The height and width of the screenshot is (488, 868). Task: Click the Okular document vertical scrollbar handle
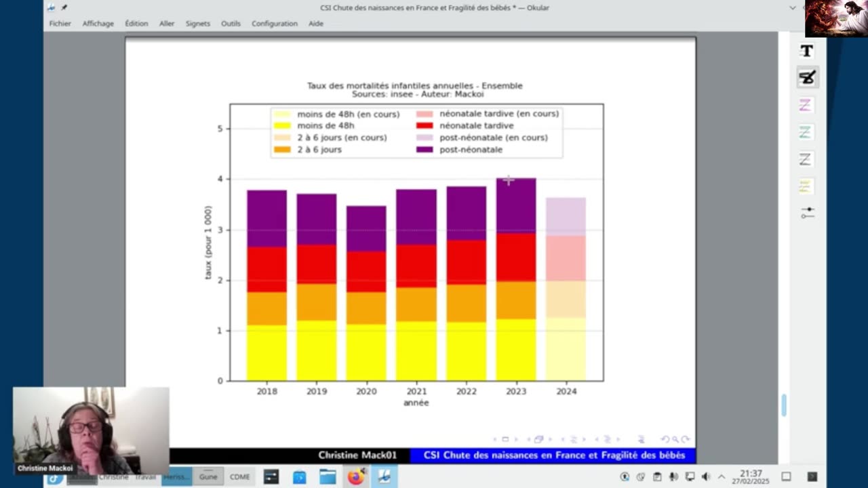(x=784, y=405)
